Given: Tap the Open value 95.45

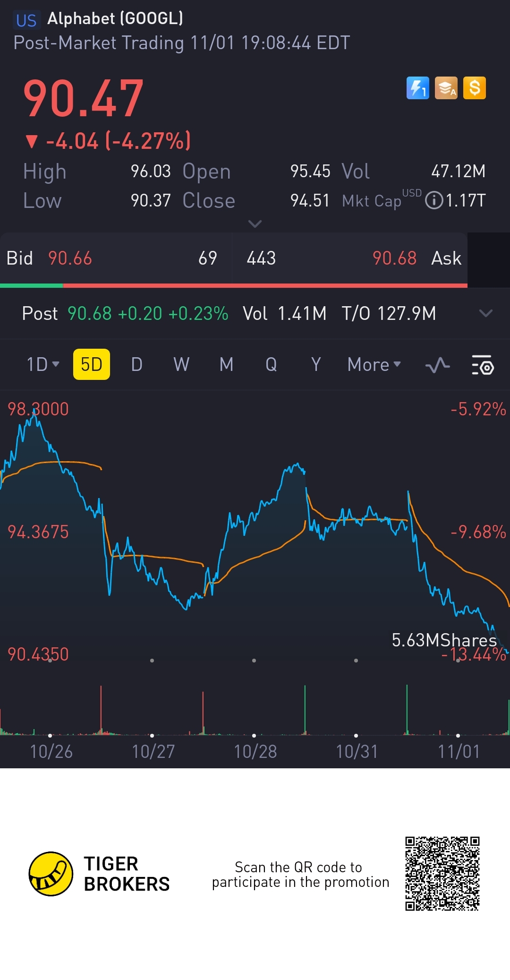Looking at the screenshot, I should (x=310, y=172).
